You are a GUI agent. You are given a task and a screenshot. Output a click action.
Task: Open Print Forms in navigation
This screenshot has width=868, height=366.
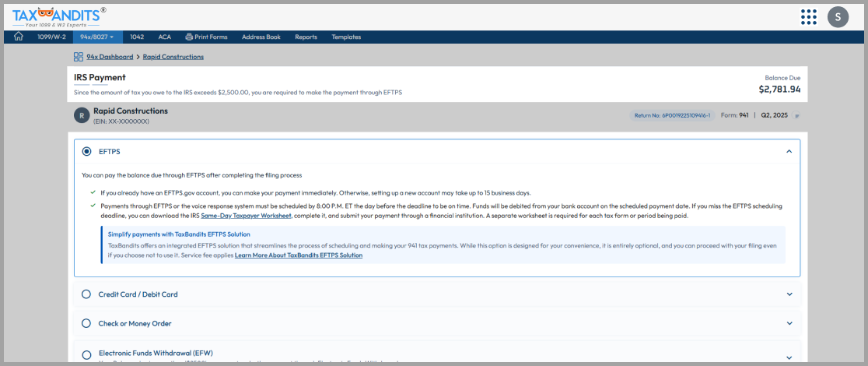206,37
